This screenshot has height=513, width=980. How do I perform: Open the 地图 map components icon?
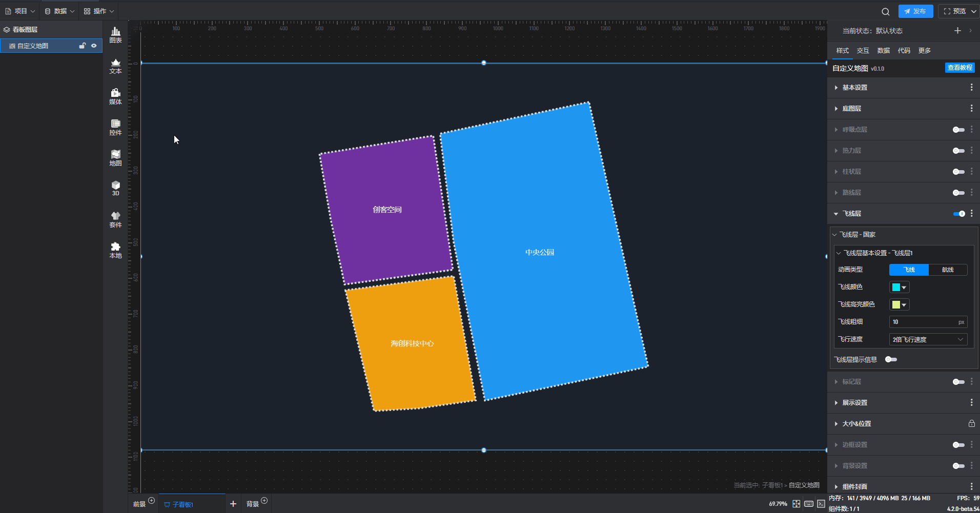(115, 158)
